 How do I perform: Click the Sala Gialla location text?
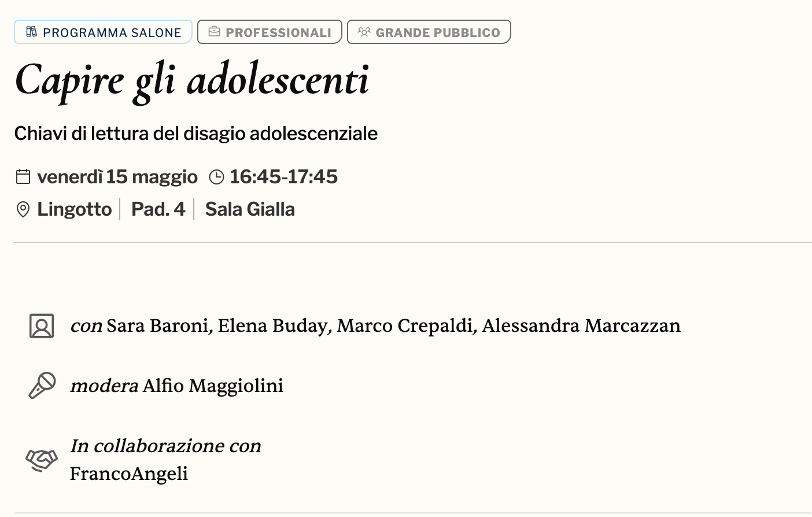[250, 209]
